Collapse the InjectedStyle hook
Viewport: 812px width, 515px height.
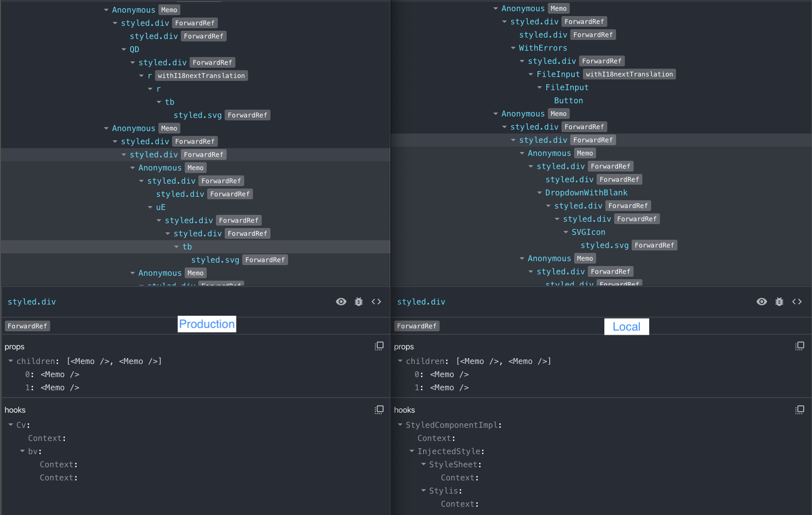(412, 451)
